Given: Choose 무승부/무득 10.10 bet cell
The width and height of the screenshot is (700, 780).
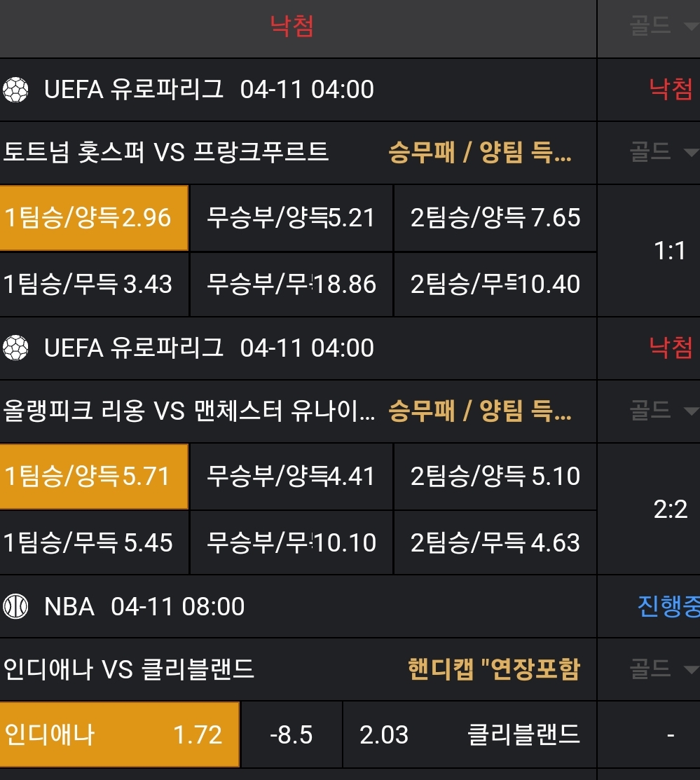Looking at the screenshot, I should (291, 543).
